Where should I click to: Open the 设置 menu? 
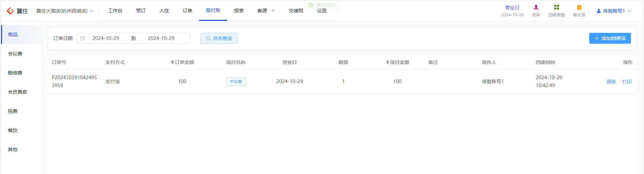[x=322, y=11]
